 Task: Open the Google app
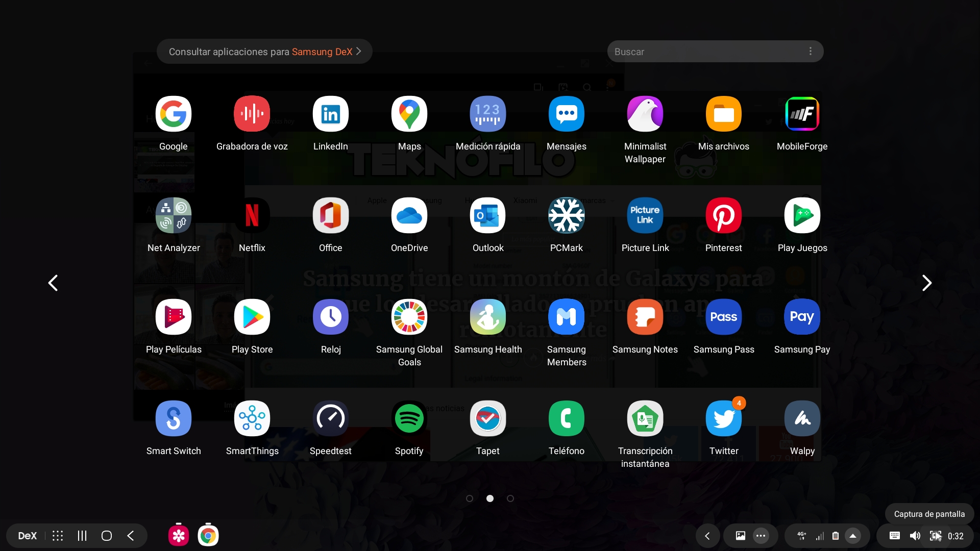(x=174, y=114)
